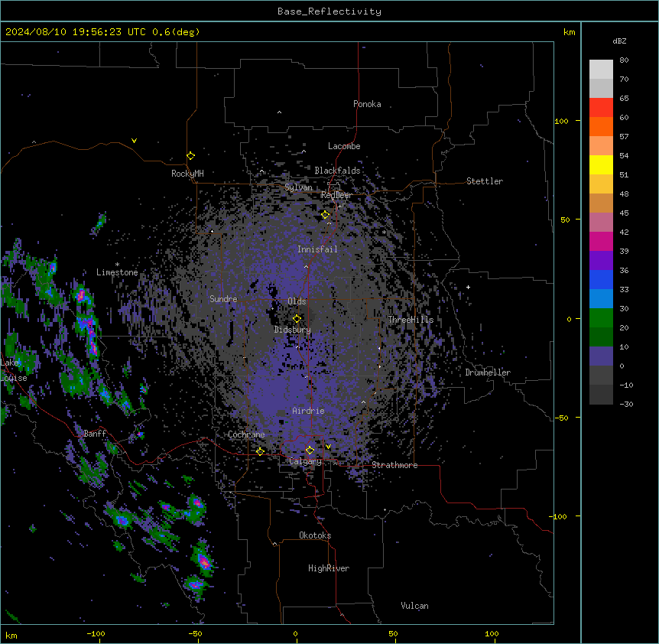659x644 pixels.
Task: Pick the orange 57-60 dBZ legend swatch
Action: pyautogui.click(x=601, y=126)
